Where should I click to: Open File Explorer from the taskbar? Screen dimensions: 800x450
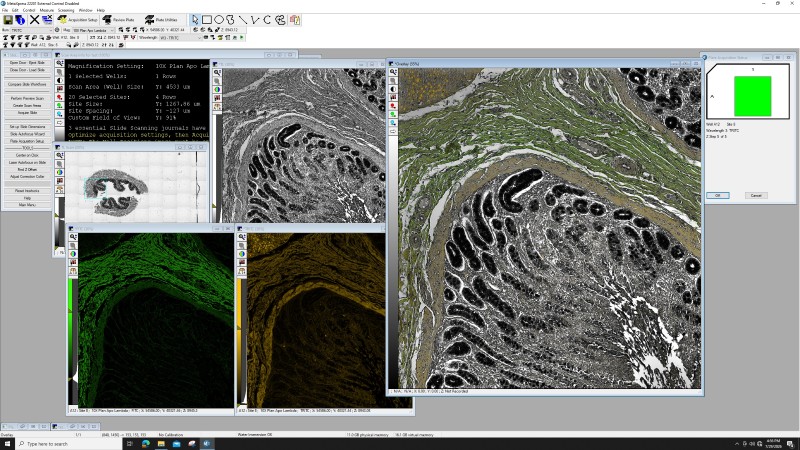[161, 444]
